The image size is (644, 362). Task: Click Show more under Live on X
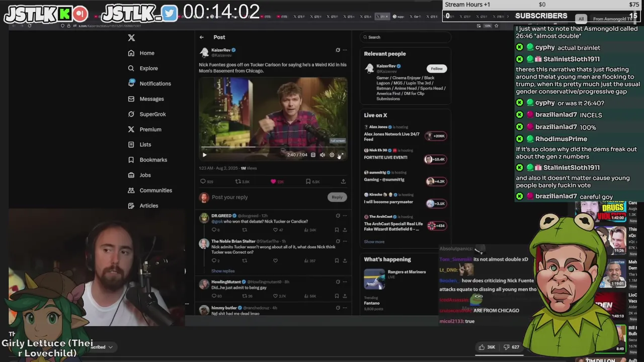pyautogui.click(x=374, y=242)
